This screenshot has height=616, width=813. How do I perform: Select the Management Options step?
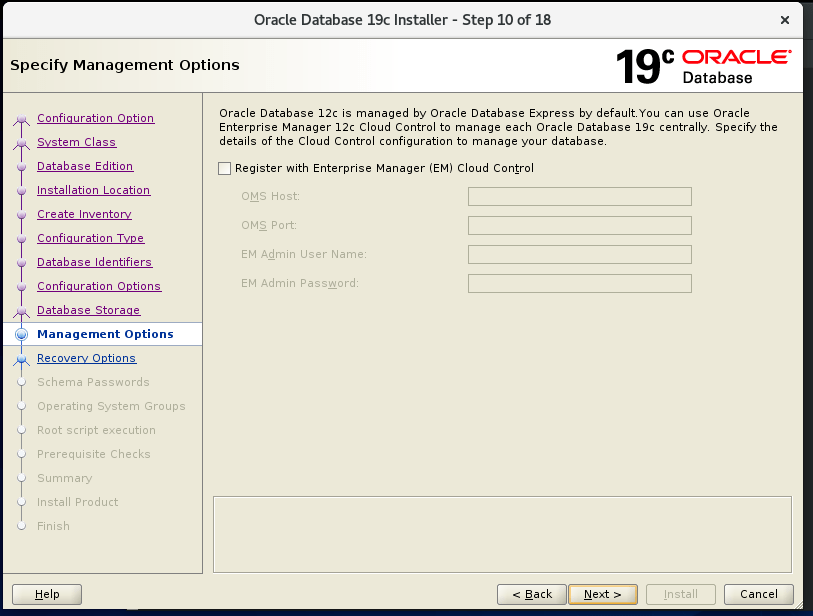point(105,334)
